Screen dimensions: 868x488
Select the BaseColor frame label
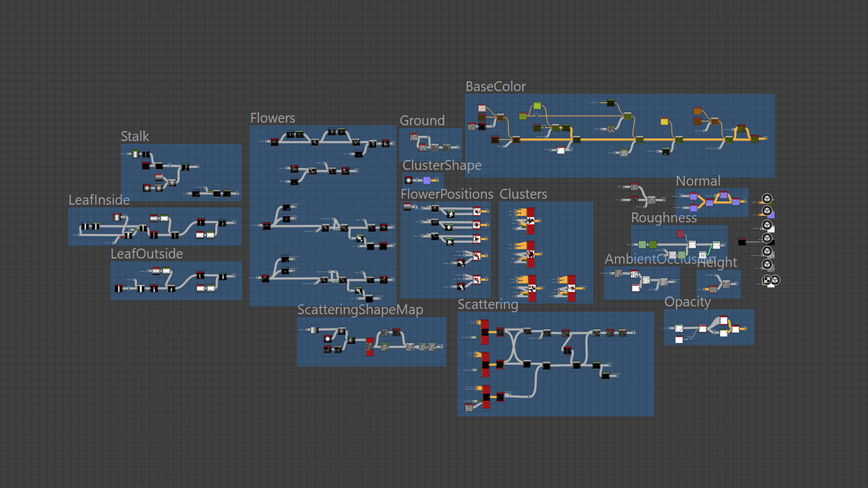(x=496, y=87)
